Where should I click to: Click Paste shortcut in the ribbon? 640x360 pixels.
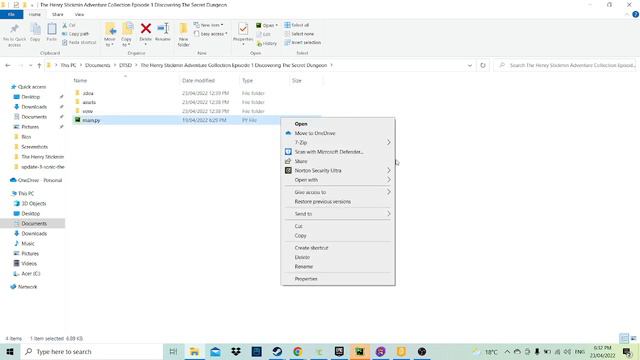(x=80, y=42)
